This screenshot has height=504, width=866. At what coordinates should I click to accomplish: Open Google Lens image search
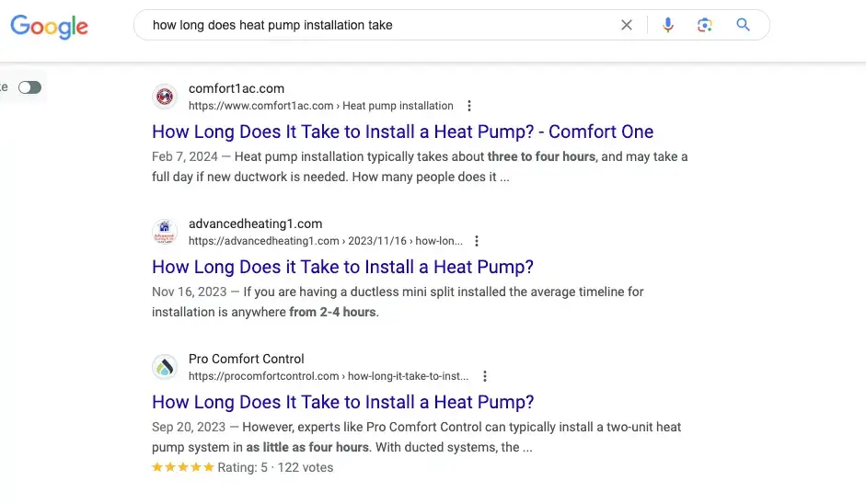point(704,25)
